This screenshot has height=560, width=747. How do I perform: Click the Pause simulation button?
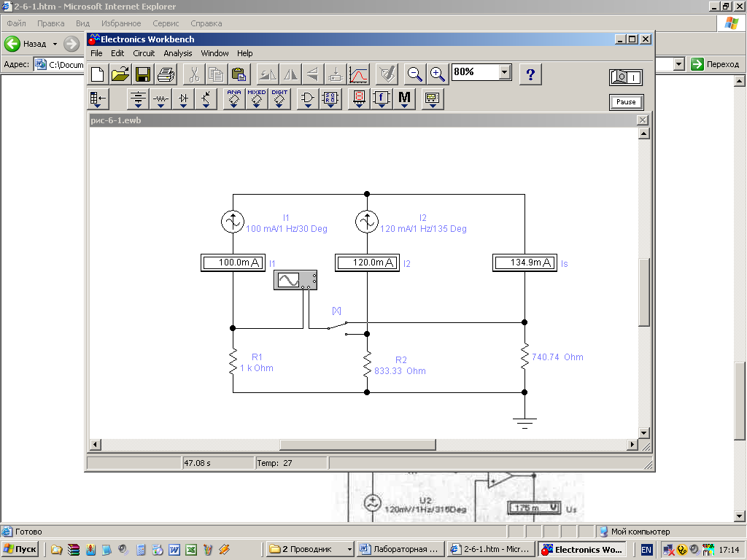click(626, 102)
